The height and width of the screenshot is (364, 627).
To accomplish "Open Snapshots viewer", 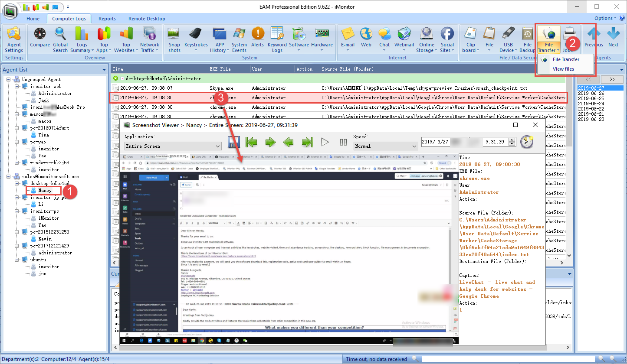I will [x=174, y=39].
